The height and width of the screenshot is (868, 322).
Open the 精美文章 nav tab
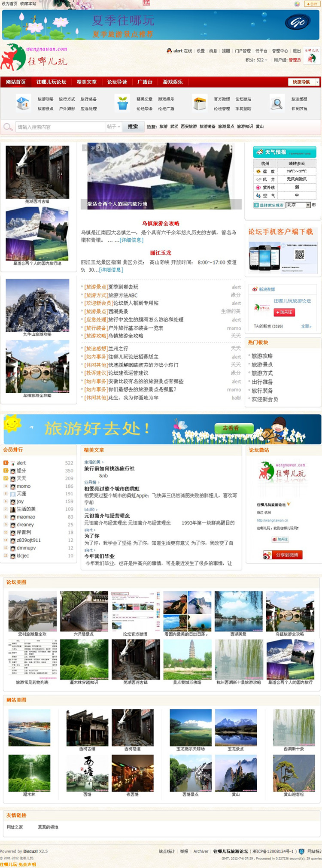87,82
